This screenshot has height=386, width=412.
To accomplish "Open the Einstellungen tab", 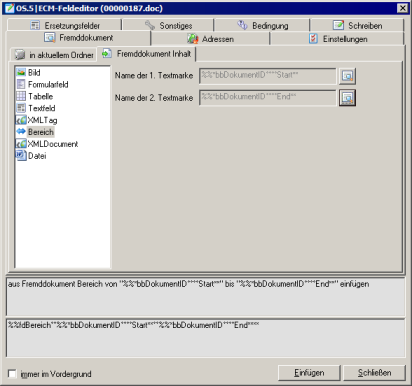I will (337, 39).
